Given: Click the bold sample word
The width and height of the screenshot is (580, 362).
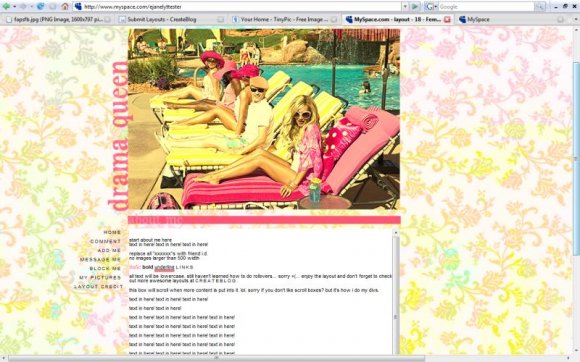Looking at the screenshot, I should (x=148, y=267).
